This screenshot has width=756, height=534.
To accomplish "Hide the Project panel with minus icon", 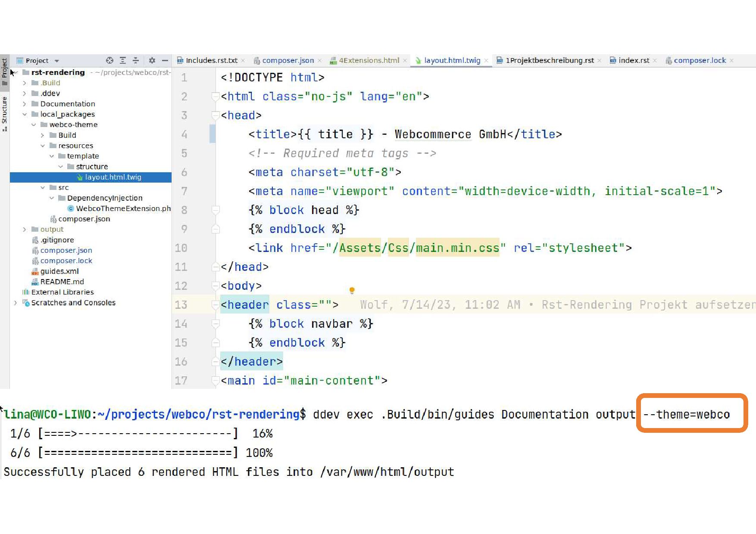I will click(x=165, y=61).
